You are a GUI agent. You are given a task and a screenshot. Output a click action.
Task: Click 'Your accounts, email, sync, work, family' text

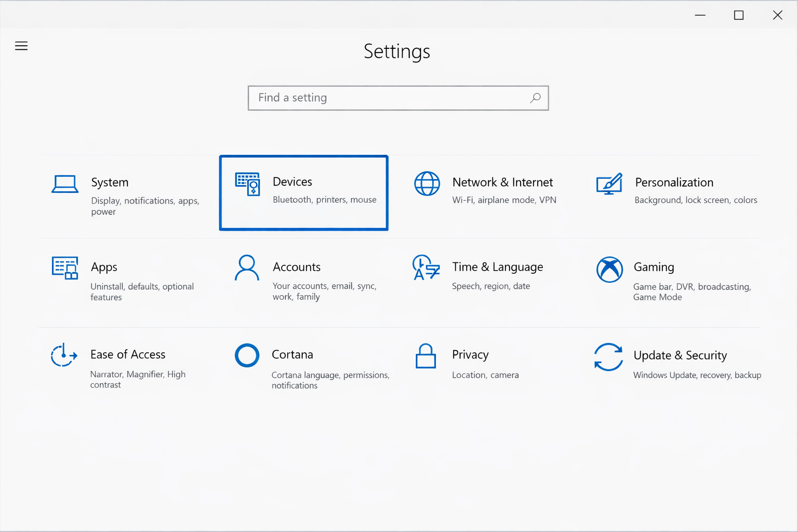click(x=324, y=291)
